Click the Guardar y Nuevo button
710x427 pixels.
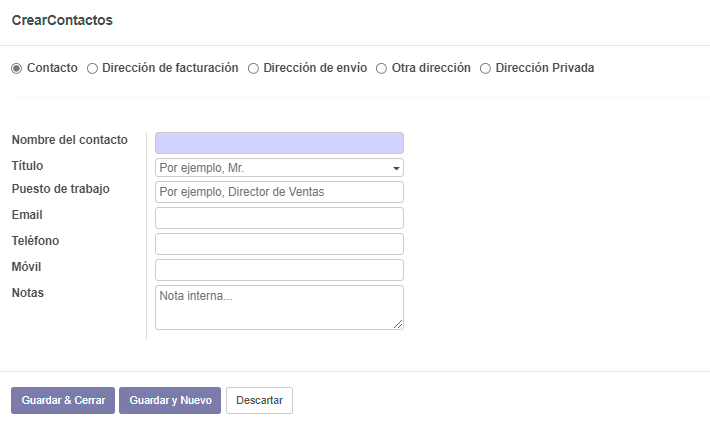click(170, 400)
